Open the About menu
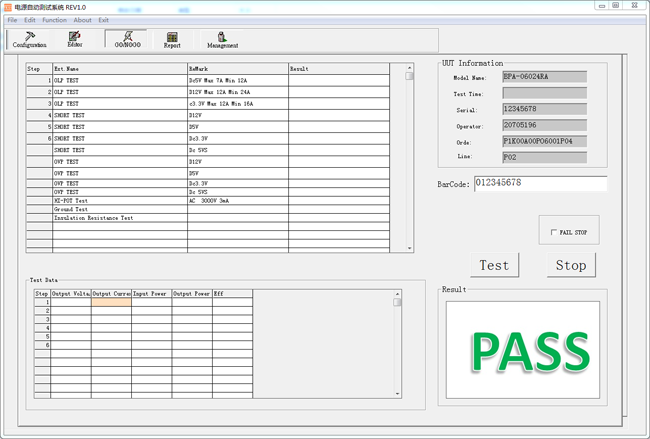The height and width of the screenshot is (439, 650). [x=82, y=20]
